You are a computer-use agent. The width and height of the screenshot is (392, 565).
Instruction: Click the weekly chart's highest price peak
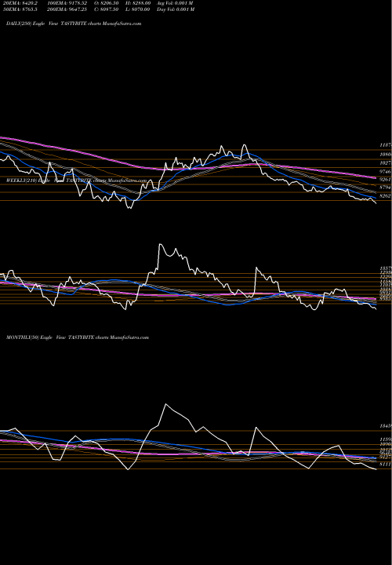click(x=160, y=244)
